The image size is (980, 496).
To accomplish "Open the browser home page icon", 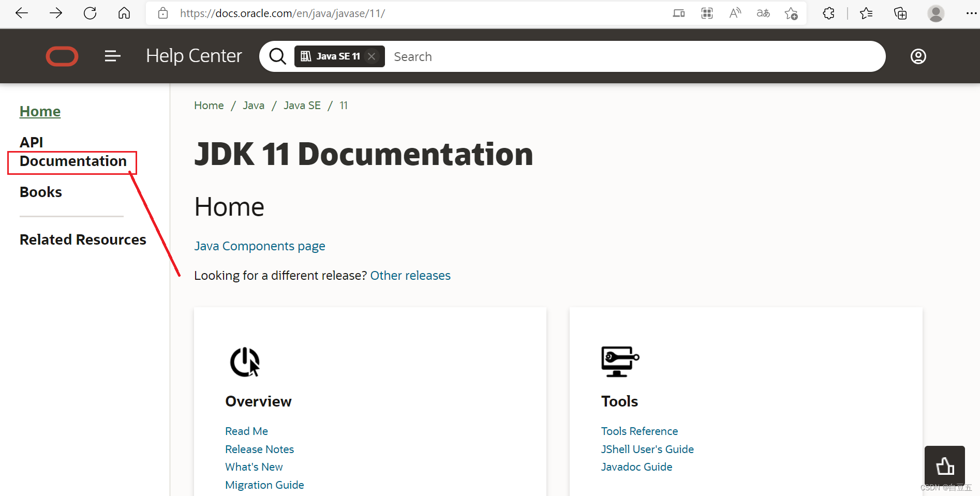I will tap(124, 13).
